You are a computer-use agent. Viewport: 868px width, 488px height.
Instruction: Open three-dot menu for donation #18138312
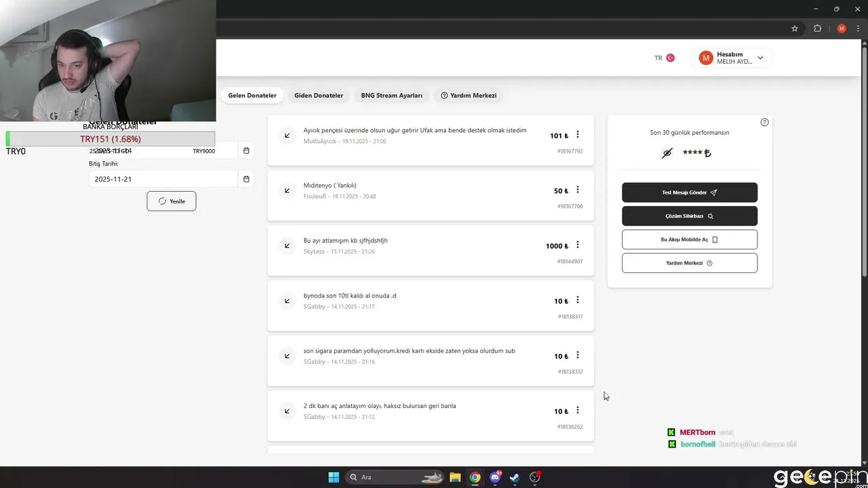pos(578,355)
